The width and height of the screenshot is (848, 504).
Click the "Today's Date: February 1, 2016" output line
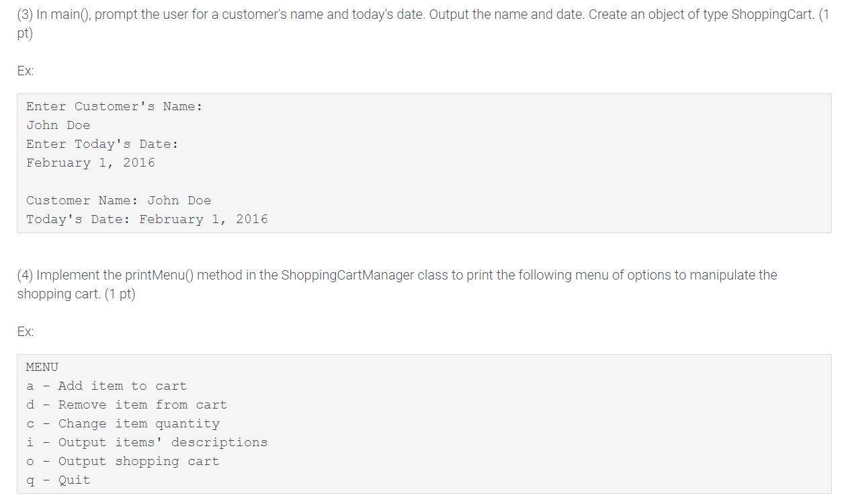[x=147, y=219]
